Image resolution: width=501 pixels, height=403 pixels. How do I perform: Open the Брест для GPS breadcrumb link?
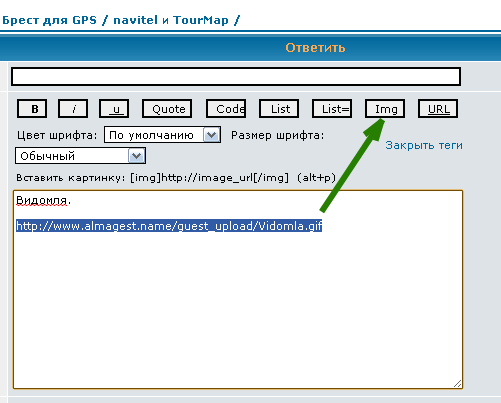pos(49,20)
